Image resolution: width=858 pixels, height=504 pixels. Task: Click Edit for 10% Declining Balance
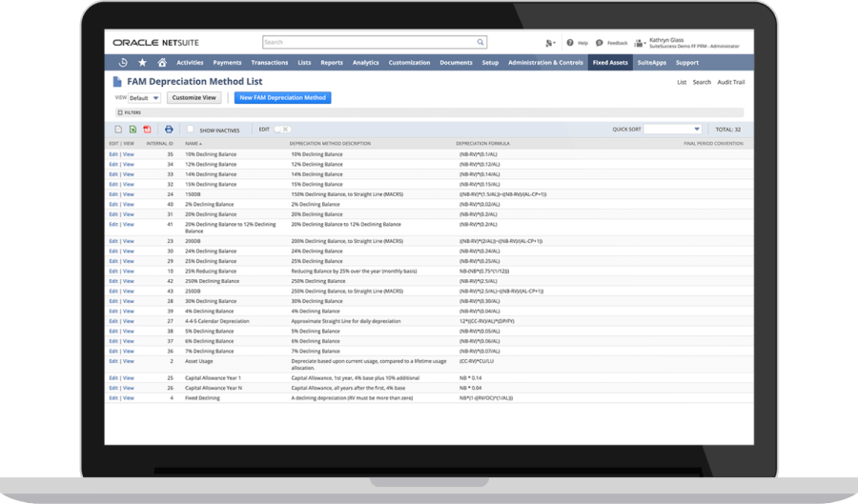[113, 154]
